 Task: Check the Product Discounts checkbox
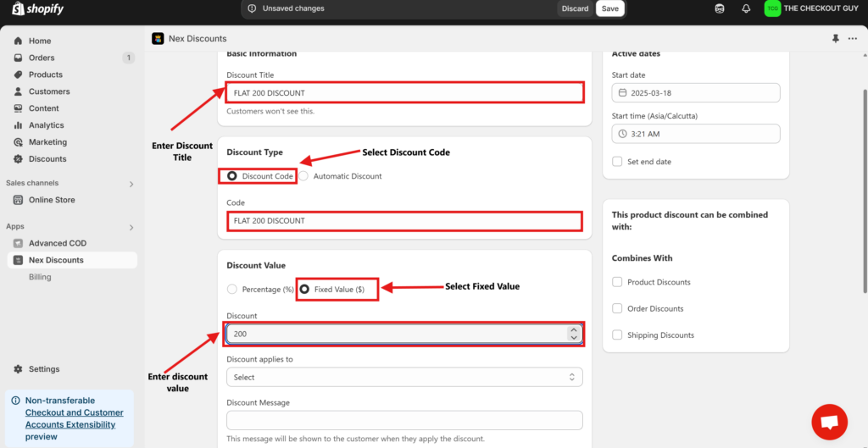(617, 282)
